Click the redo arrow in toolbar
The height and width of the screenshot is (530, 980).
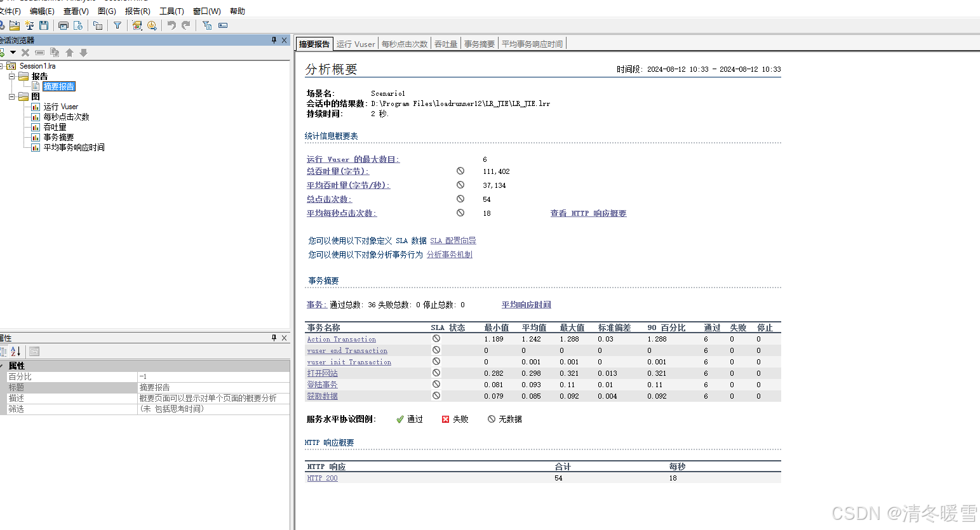tap(186, 25)
